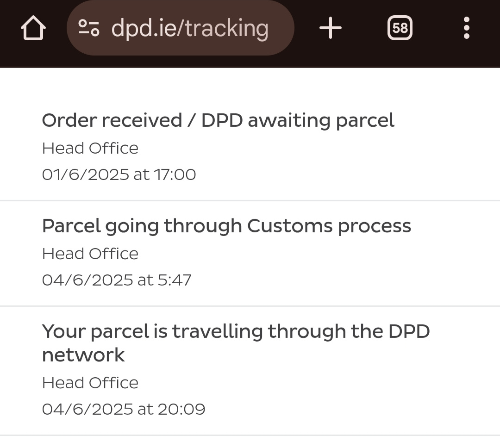This screenshot has height=448, width=500.
Task: Open site info icon in address bar
Action: pyautogui.click(x=88, y=28)
